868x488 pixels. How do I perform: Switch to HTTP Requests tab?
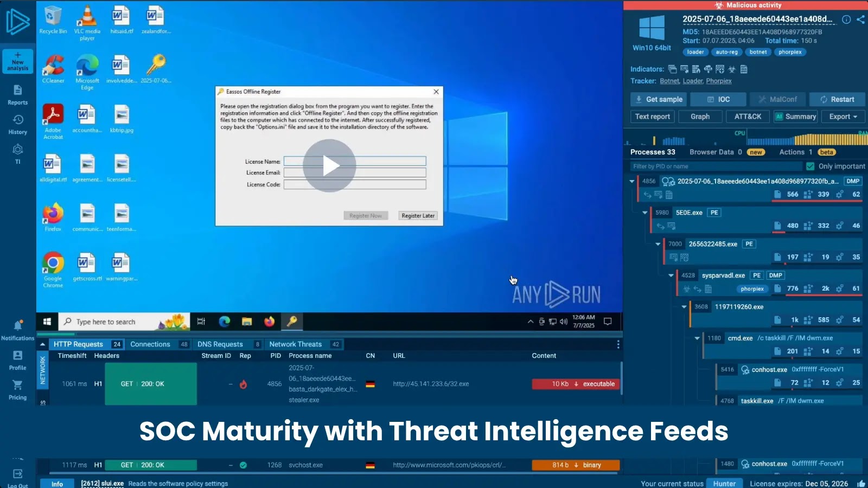pos(87,344)
